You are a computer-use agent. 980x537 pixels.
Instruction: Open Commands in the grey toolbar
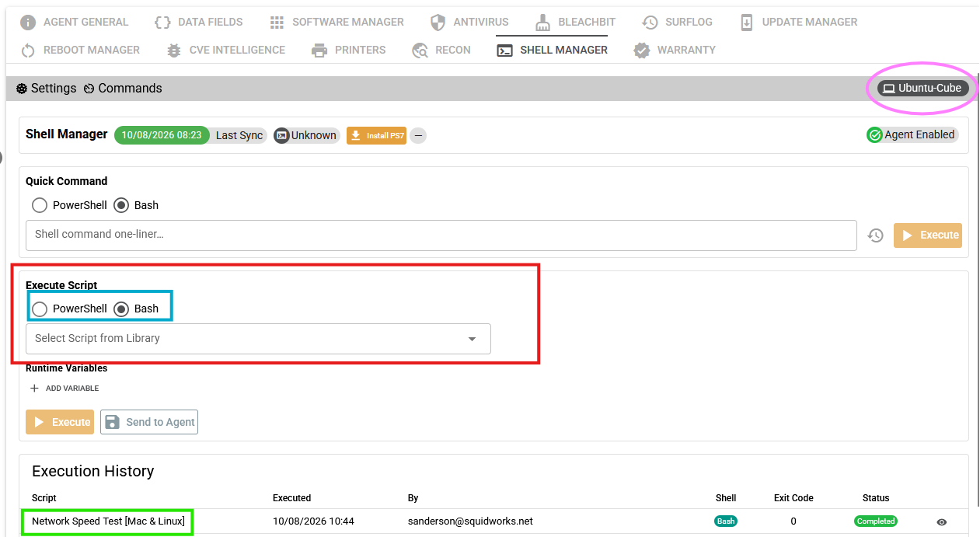click(123, 89)
